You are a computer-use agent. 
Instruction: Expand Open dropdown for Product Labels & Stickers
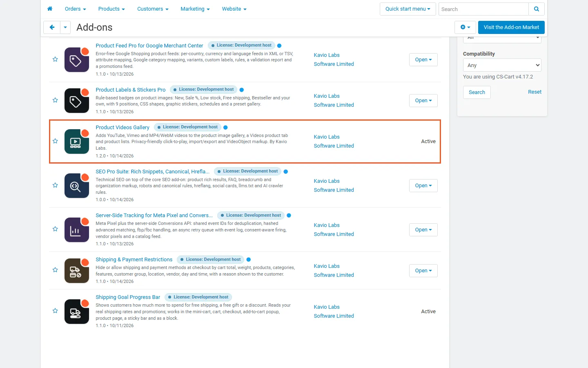pos(423,101)
